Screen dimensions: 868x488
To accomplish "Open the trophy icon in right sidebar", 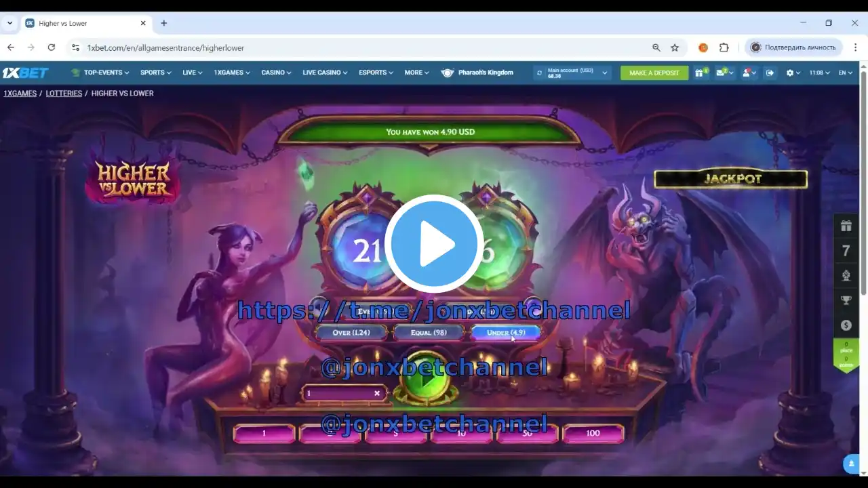I will coord(846,300).
